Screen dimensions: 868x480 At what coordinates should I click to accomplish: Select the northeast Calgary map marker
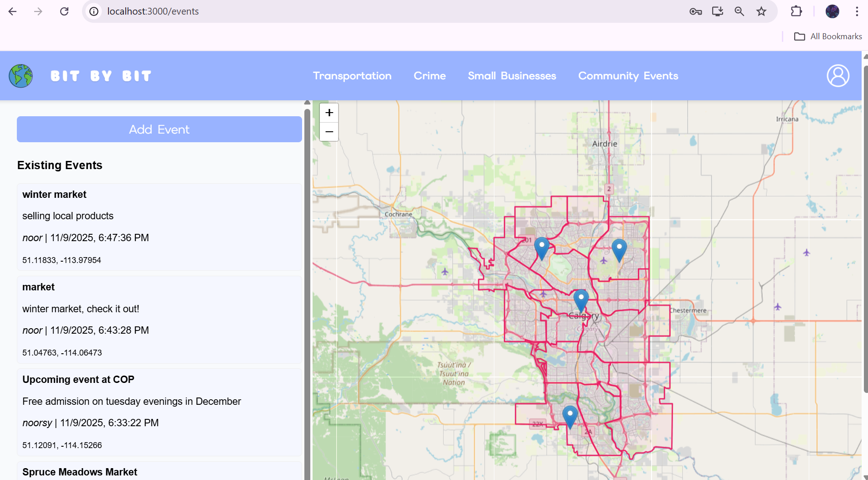(619, 250)
